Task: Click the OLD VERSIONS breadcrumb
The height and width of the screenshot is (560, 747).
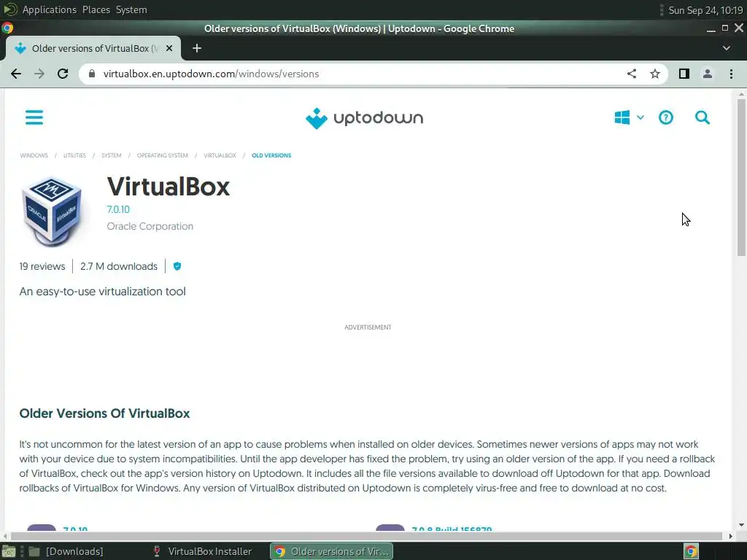Action: [x=271, y=156]
